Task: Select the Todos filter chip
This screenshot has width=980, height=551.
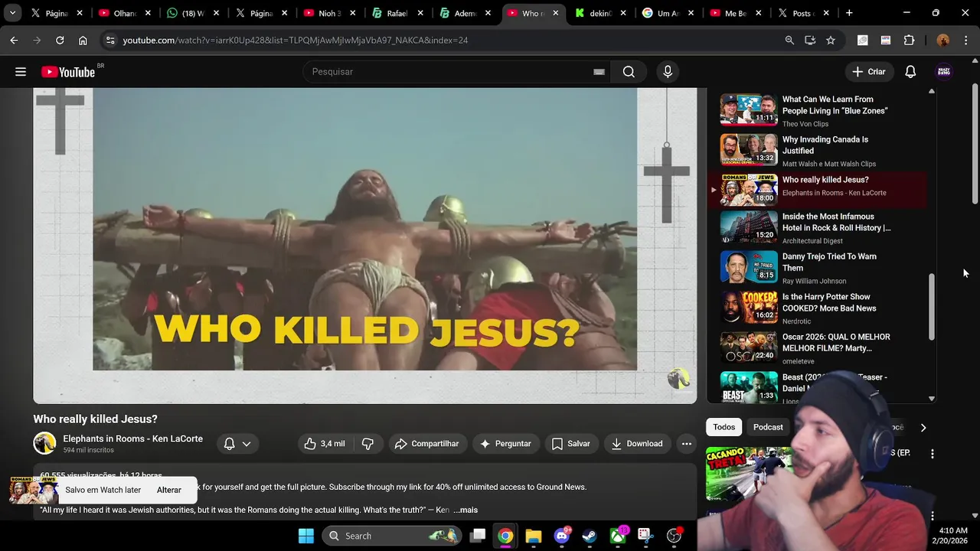Action: [x=724, y=427]
